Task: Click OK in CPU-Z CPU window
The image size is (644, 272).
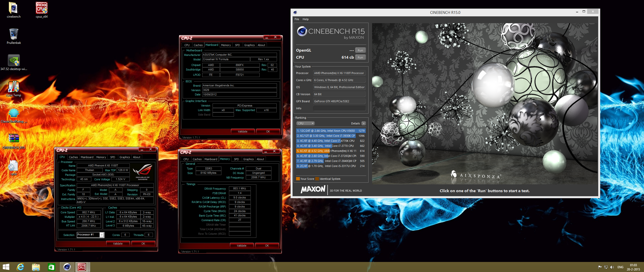Action: click(x=143, y=244)
